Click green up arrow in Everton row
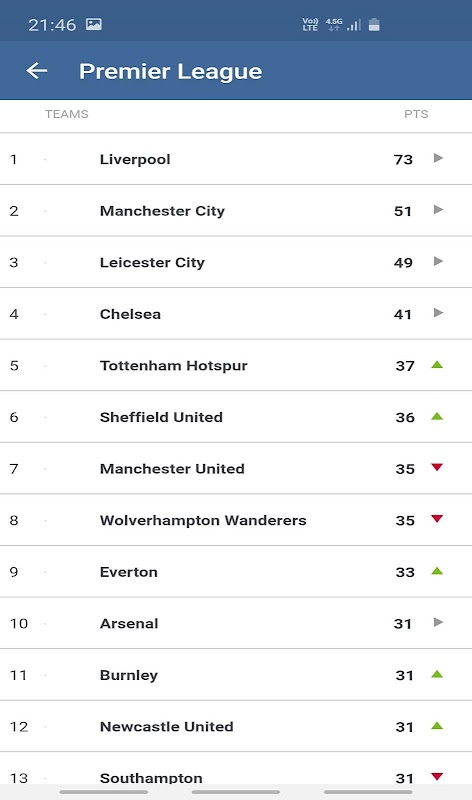The image size is (472, 800). (x=437, y=570)
